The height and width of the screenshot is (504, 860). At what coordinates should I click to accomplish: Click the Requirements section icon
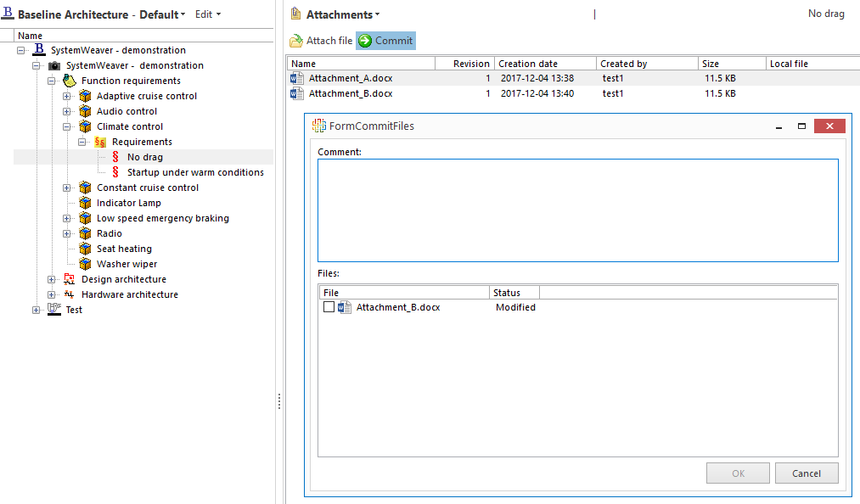pyautogui.click(x=99, y=141)
